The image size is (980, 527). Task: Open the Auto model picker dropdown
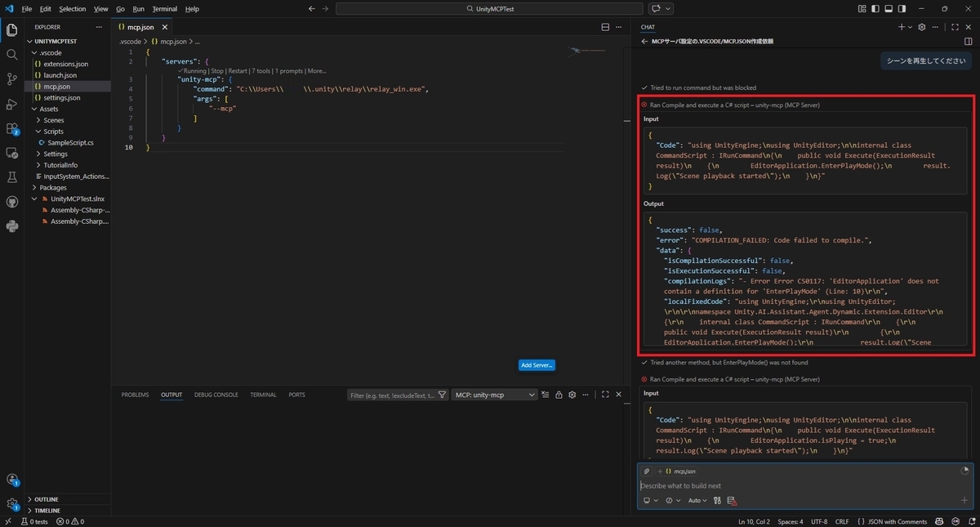pyautogui.click(x=697, y=501)
